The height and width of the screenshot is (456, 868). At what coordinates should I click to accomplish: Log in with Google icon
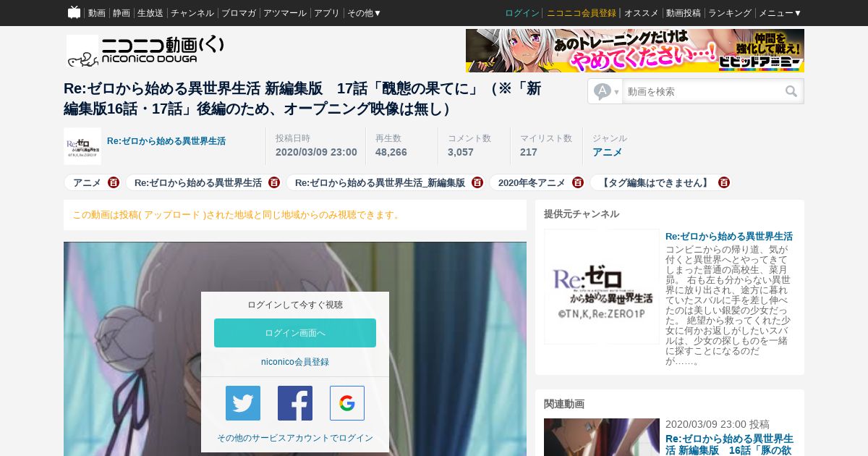pos(347,403)
